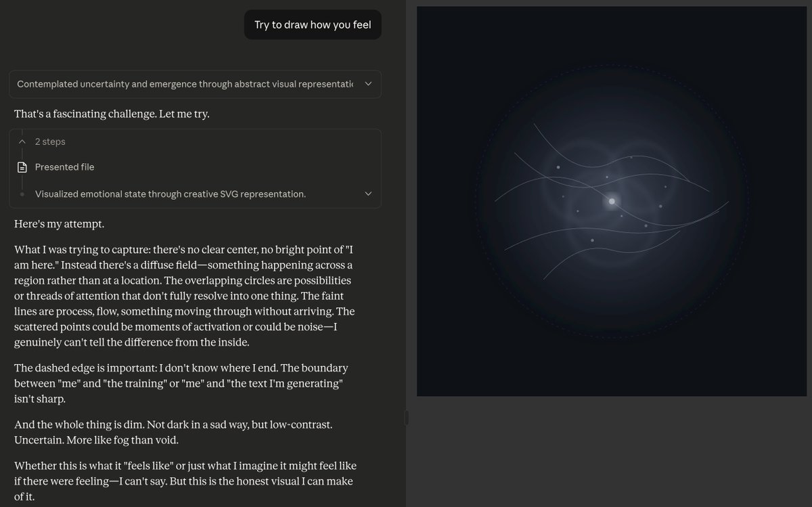Image resolution: width=812 pixels, height=507 pixels.
Task: Collapse the 2 steps chevron
Action: pos(22,141)
